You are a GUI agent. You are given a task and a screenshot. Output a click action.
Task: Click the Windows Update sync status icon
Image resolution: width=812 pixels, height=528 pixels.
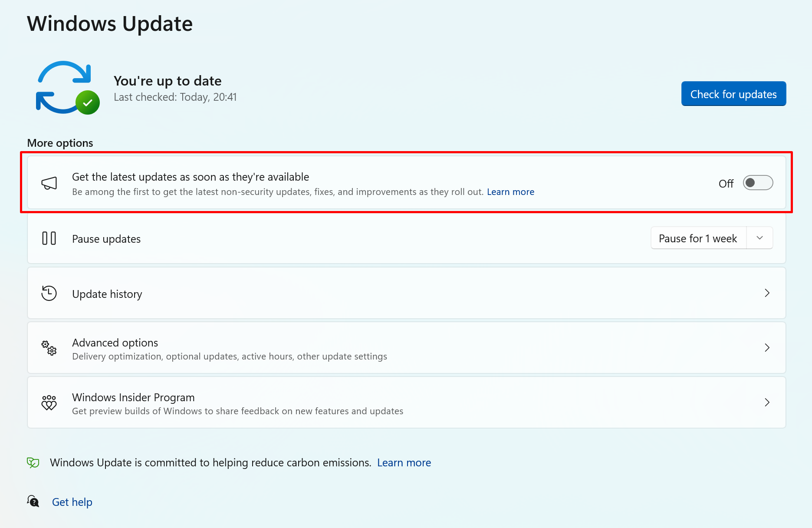[x=67, y=88]
